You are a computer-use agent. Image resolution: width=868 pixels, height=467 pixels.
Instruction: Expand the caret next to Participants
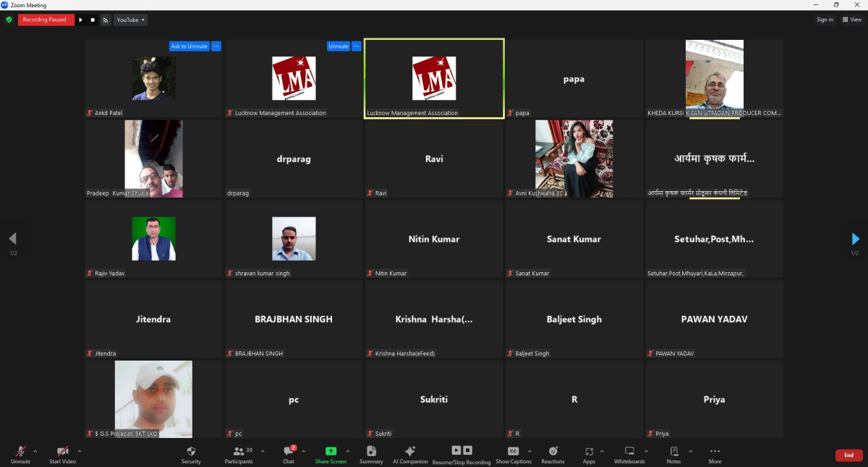262,451
